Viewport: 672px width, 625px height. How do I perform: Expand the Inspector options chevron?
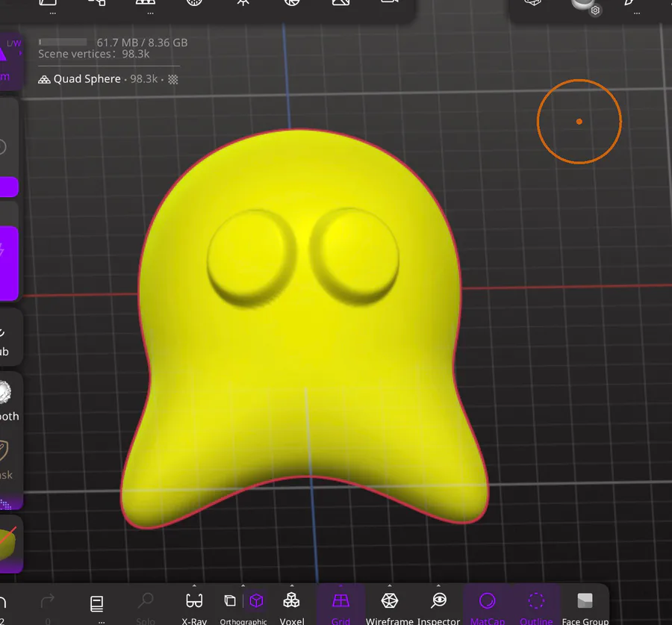(x=438, y=585)
